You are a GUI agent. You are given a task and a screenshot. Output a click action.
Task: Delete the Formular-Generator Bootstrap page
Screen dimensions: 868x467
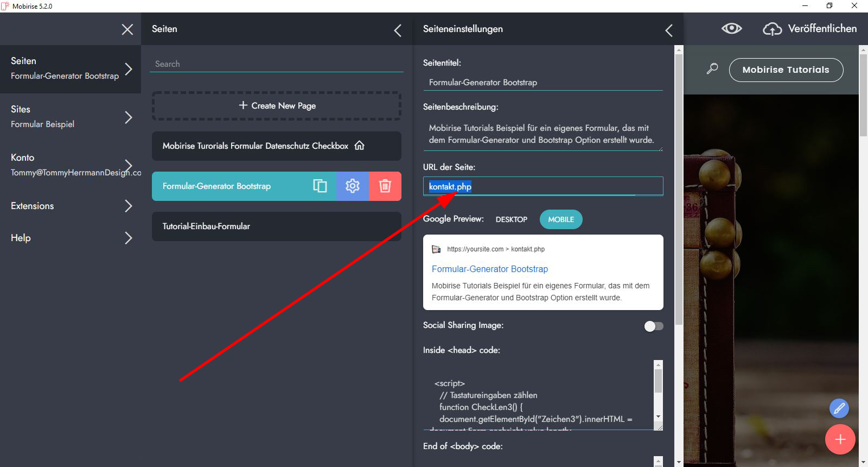(385, 186)
